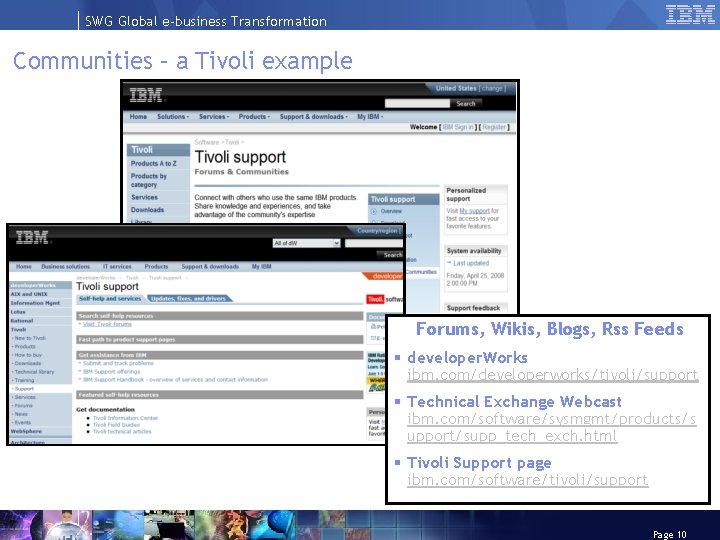Select 'Technical library' in the developerWorks sidebar

34,372
